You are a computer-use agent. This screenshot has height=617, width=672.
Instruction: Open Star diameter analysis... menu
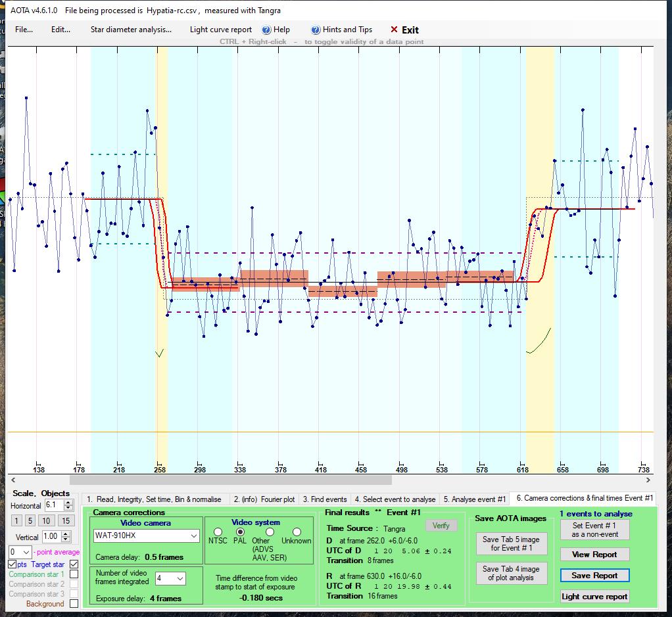131,30
